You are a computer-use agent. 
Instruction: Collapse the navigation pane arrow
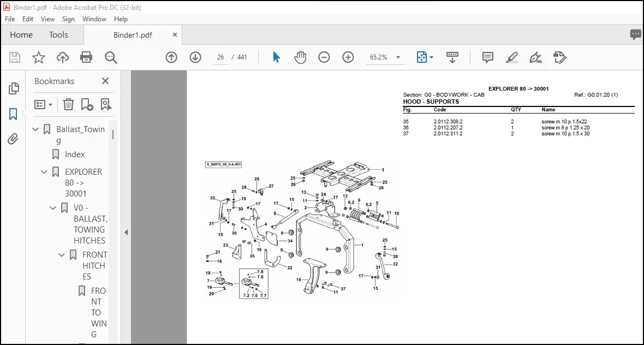tap(126, 232)
